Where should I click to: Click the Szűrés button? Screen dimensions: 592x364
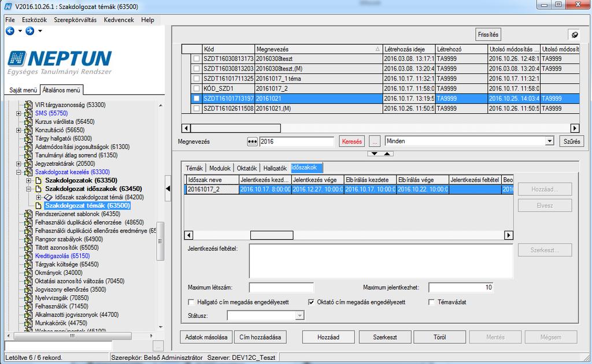[572, 142]
